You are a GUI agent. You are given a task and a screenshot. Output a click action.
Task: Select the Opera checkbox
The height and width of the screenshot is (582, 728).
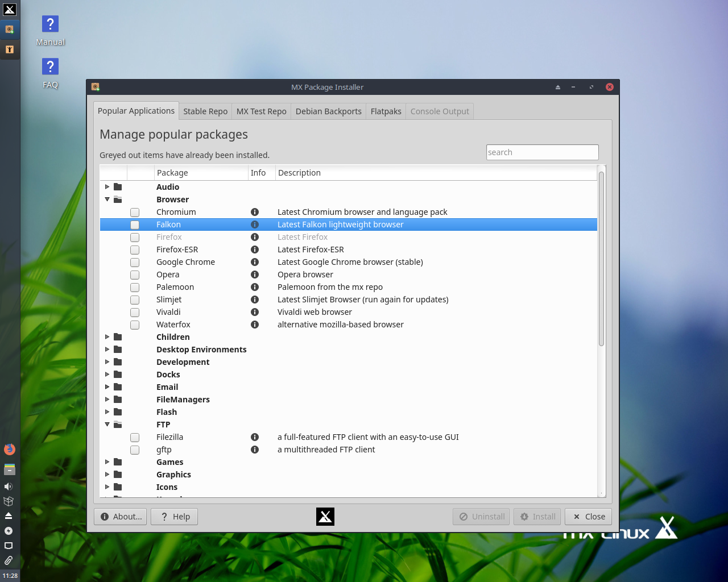tap(135, 275)
